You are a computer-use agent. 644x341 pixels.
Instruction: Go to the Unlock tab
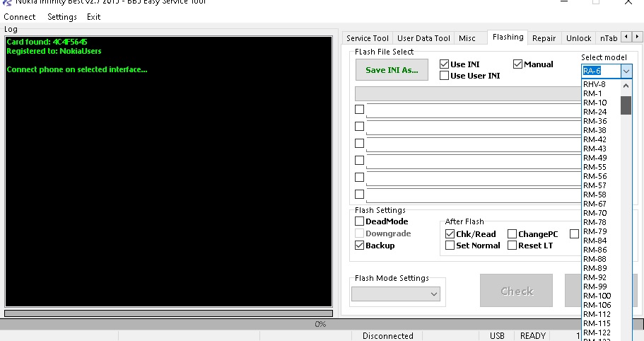579,38
